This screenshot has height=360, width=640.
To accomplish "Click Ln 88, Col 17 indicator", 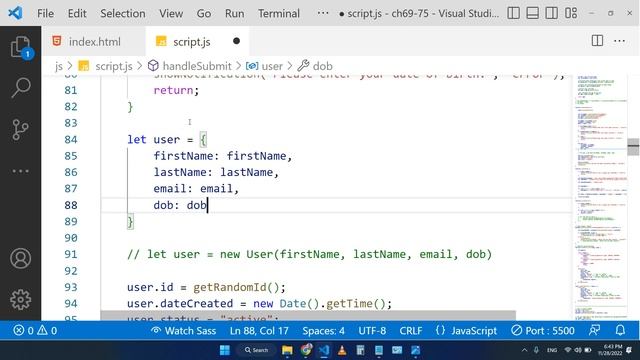I will pyautogui.click(x=259, y=331).
